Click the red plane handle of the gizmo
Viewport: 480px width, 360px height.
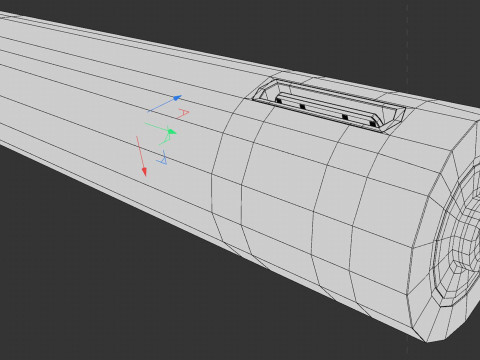[x=183, y=113]
